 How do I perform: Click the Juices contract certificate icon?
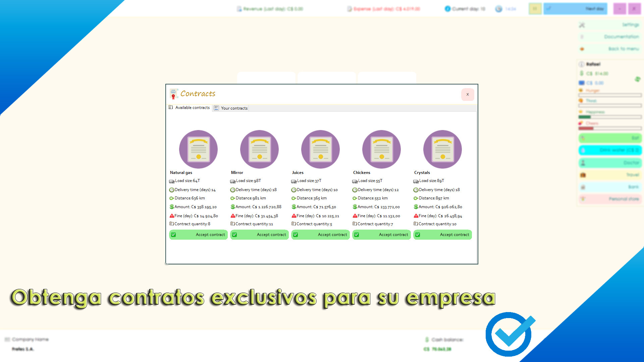click(x=320, y=149)
